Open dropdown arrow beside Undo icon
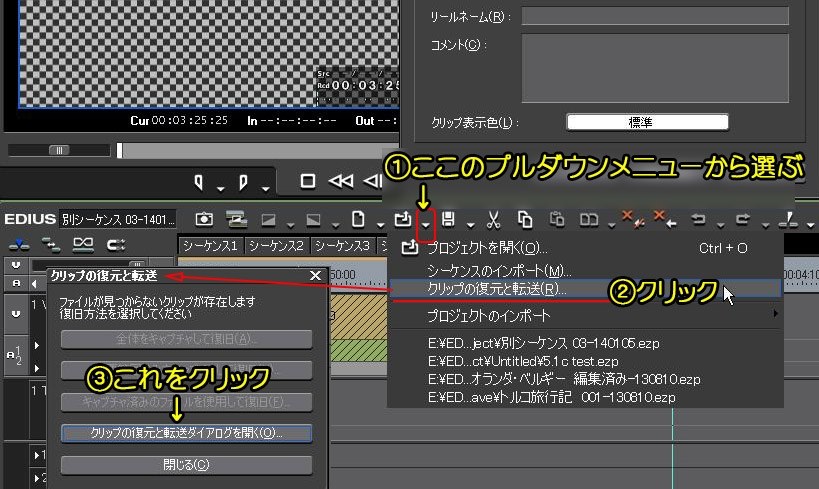This screenshot has height=489, width=819. coord(720,225)
